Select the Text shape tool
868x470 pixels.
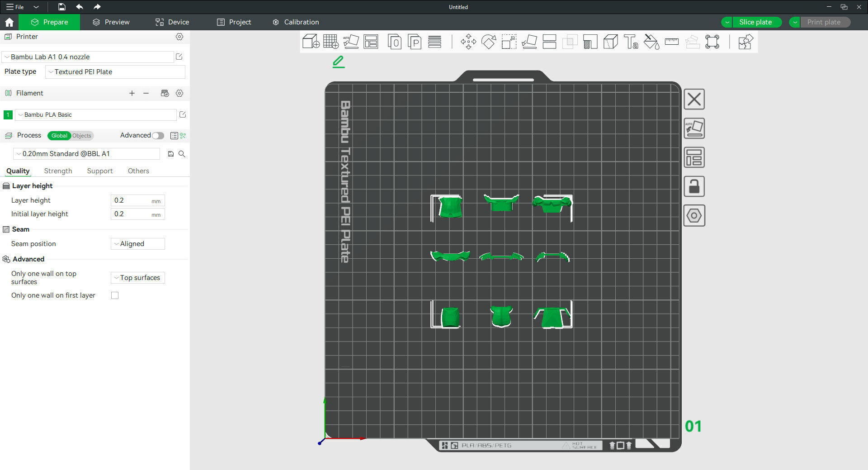click(x=631, y=42)
